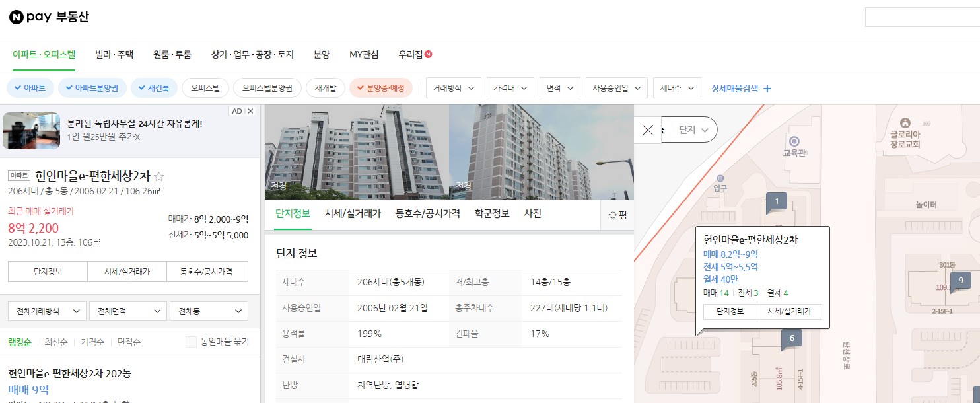Open the 사용승인일 dropdown

[617, 88]
